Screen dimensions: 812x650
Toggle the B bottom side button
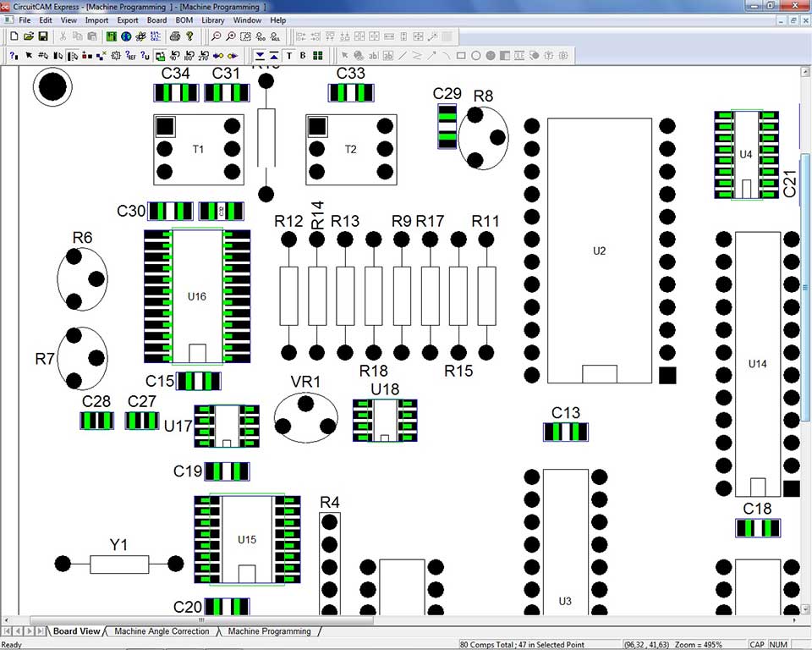[303, 56]
